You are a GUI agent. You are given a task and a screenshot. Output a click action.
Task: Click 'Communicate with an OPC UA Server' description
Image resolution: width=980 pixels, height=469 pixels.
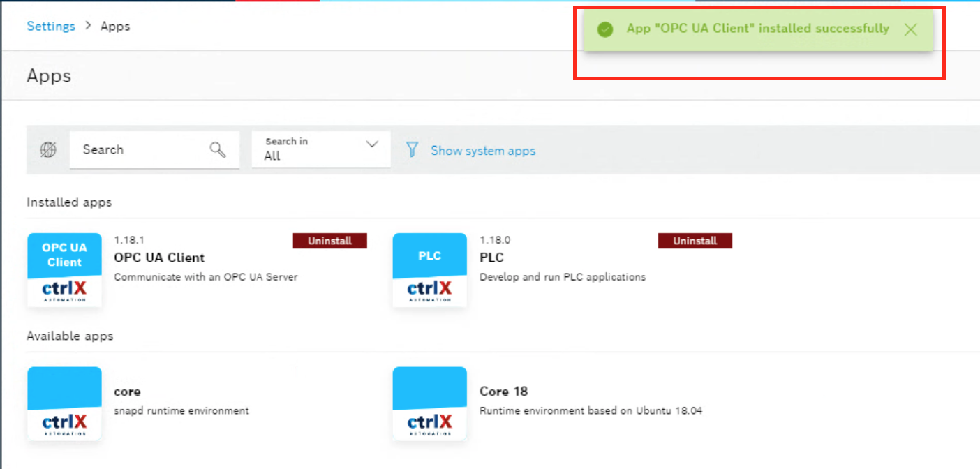pyautogui.click(x=206, y=277)
